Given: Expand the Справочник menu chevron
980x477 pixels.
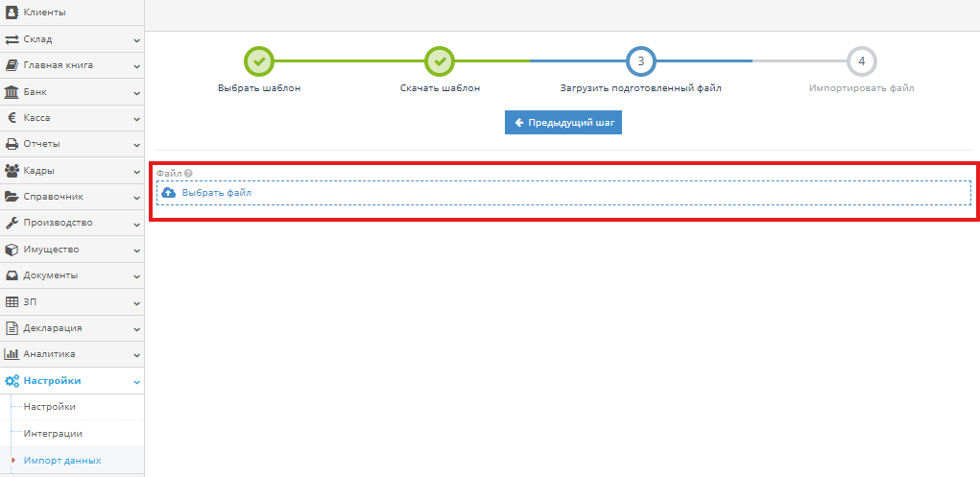Looking at the screenshot, I should (136, 198).
